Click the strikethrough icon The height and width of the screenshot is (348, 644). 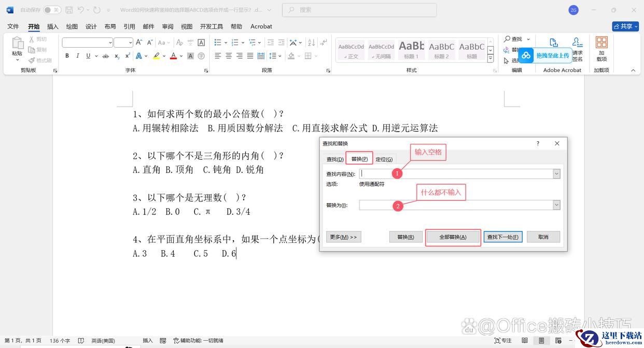coord(106,56)
